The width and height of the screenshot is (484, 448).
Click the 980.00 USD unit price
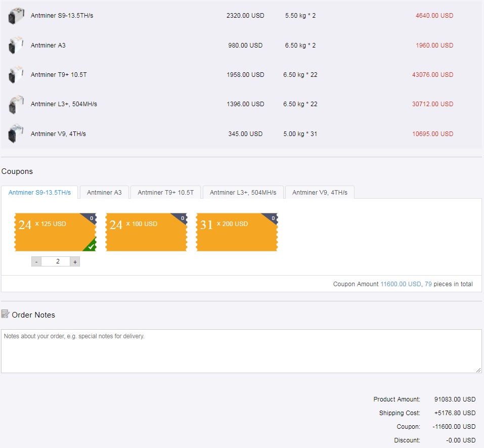tap(245, 46)
